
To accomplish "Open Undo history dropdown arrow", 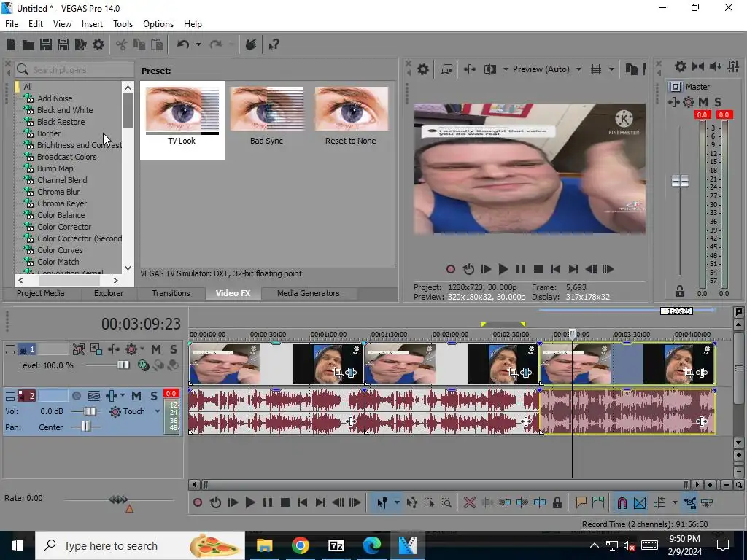I will click(198, 44).
